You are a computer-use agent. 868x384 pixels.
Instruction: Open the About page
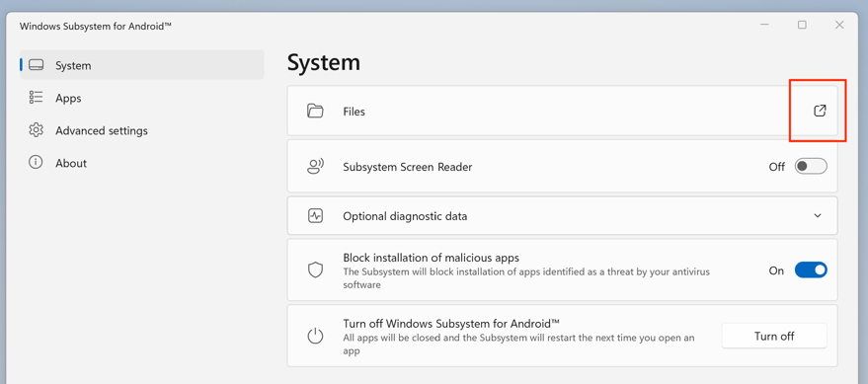coord(142,163)
